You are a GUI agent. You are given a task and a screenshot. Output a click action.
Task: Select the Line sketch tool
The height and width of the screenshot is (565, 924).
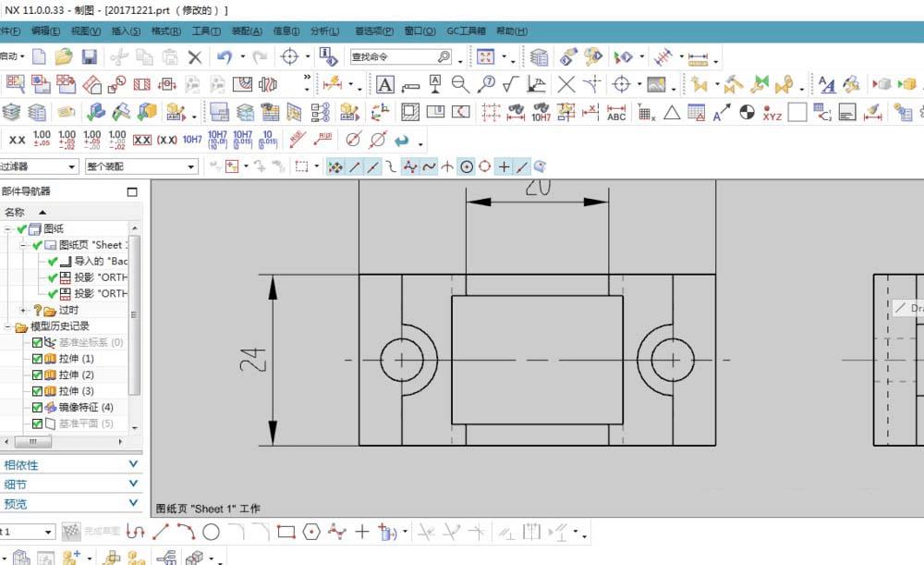(x=161, y=532)
